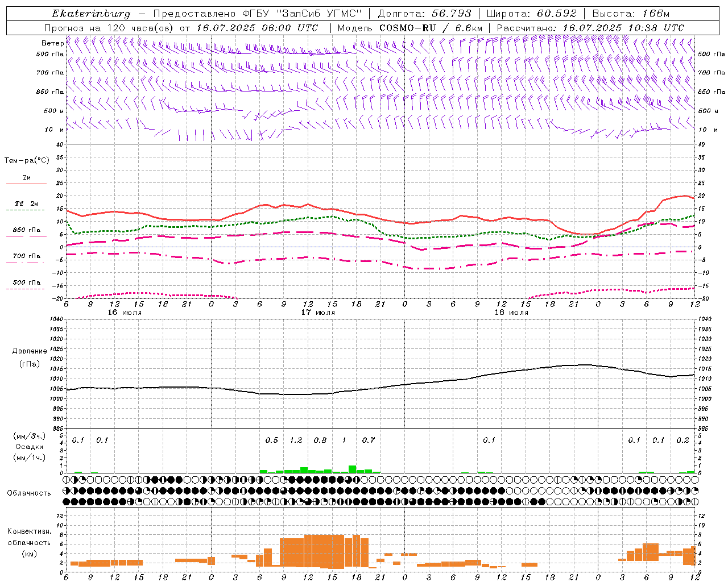
Task: Click the '18 июля' date label
Action: [511, 312]
